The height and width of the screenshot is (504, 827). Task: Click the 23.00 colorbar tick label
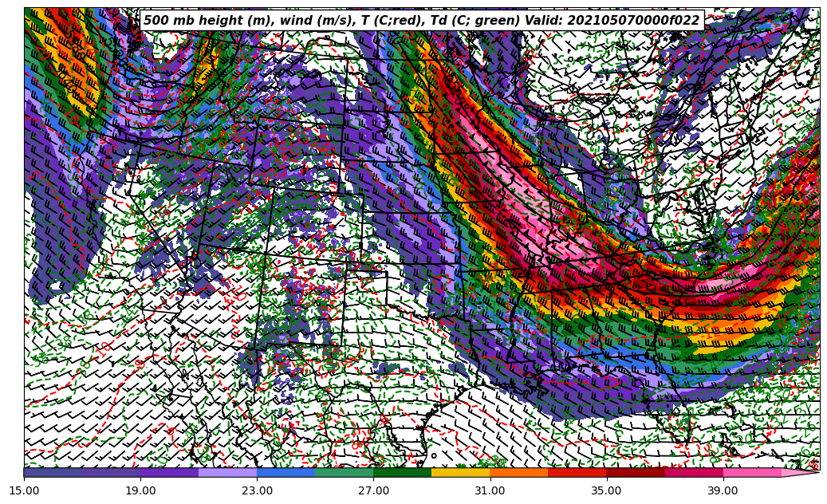(x=258, y=490)
